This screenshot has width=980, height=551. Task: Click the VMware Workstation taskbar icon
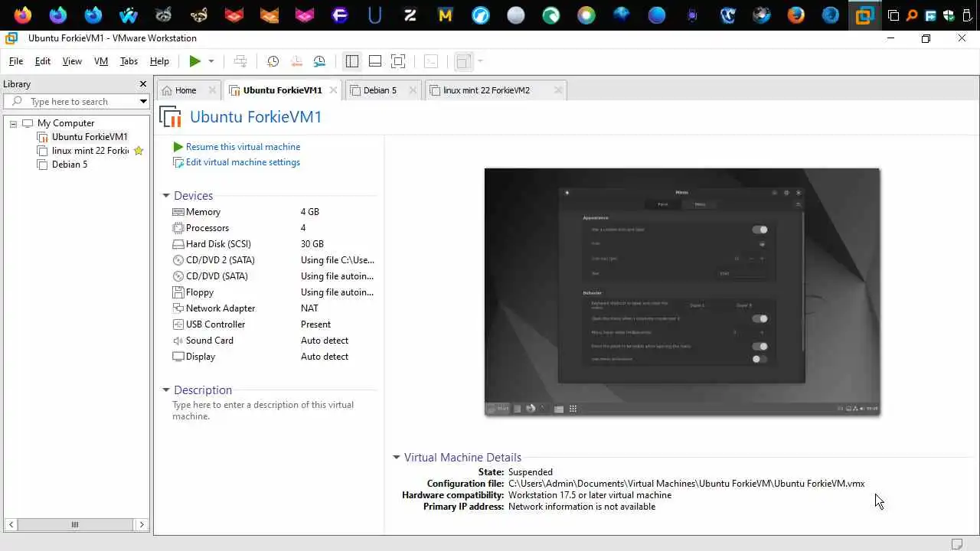(x=865, y=15)
